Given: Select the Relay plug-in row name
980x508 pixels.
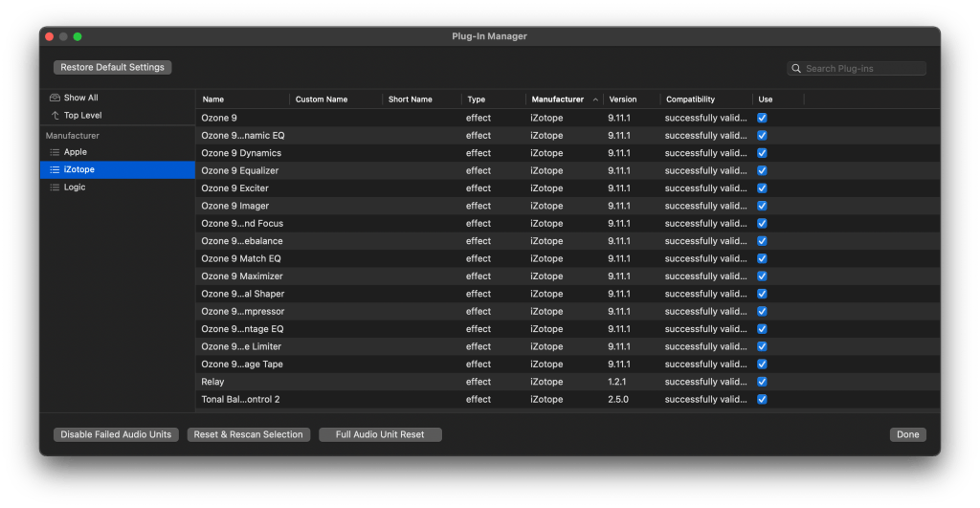Looking at the screenshot, I should pos(212,381).
